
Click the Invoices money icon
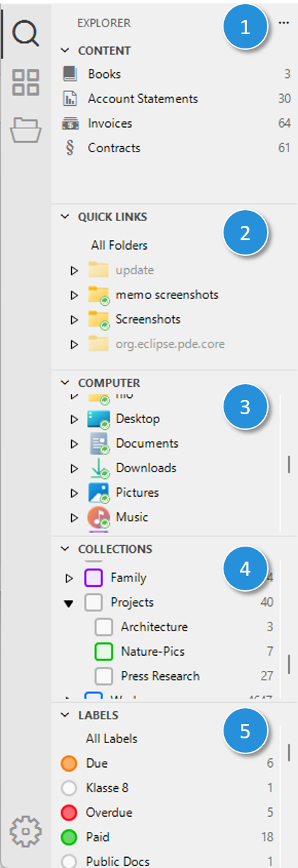(x=70, y=124)
